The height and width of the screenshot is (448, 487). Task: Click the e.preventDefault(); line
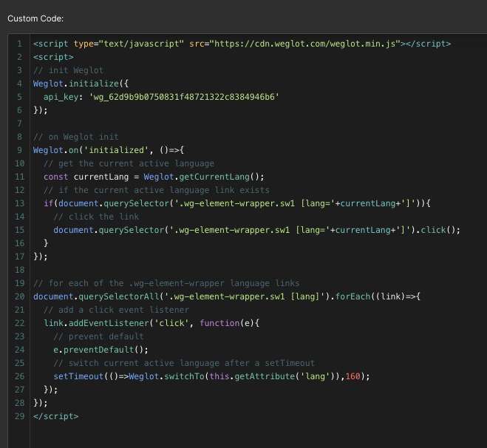point(101,350)
